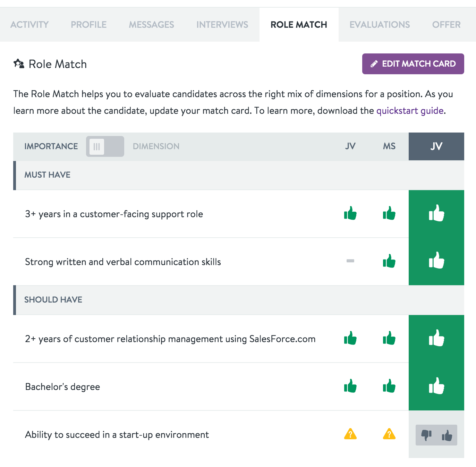476x467 pixels.
Task: Open the quickstart guide link
Action: pyautogui.click(x=410, y=111)
